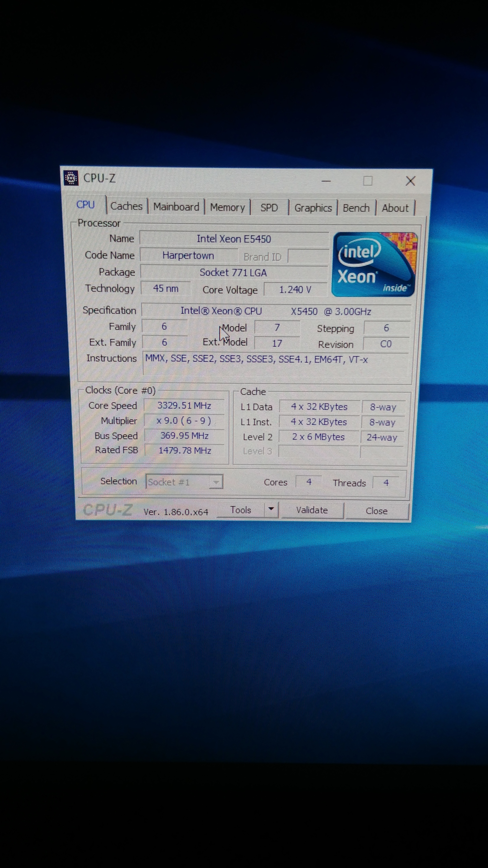Switch to the Caches tab

(127, 206)
